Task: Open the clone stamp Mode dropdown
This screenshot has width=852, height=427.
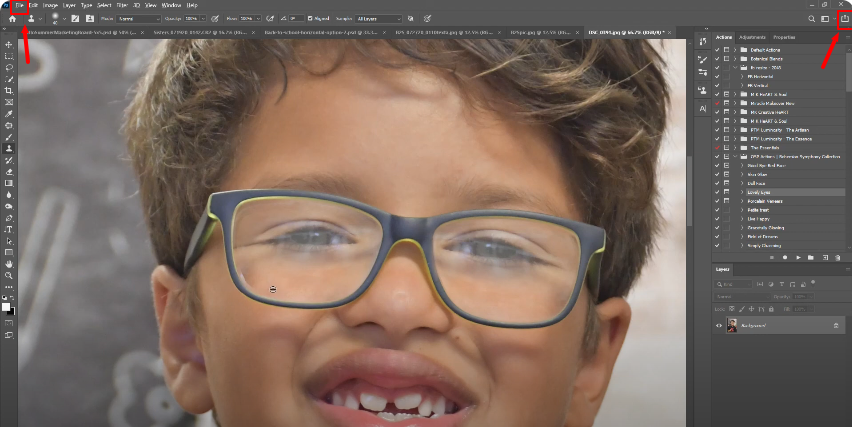Action: pyautogui.click(x=138, y=18)
